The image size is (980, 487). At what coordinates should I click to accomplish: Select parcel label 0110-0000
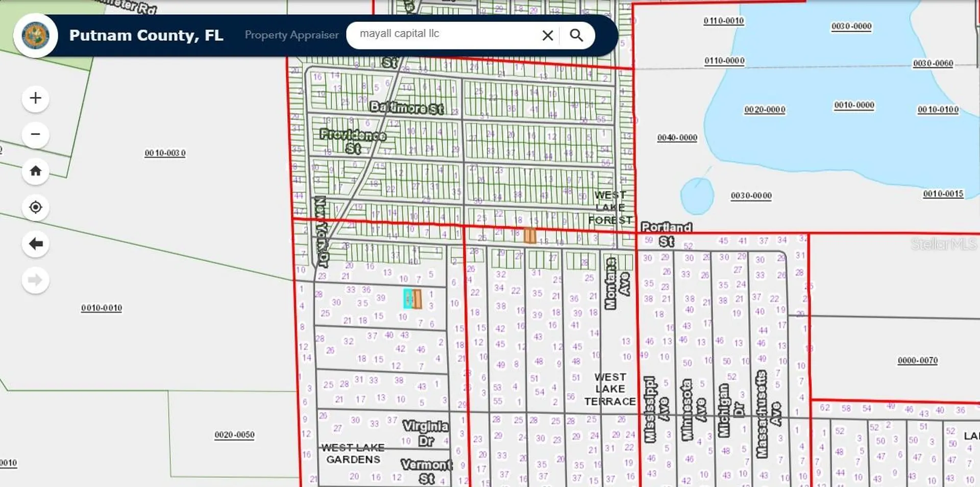[724, 61]
